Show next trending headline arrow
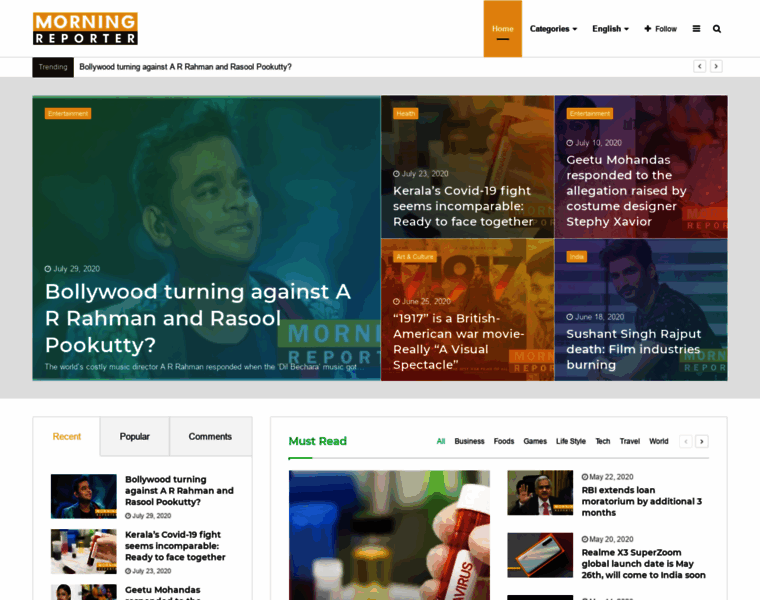Image resolution: width=760 pixels, height=600 pixels. pos(716,66)
